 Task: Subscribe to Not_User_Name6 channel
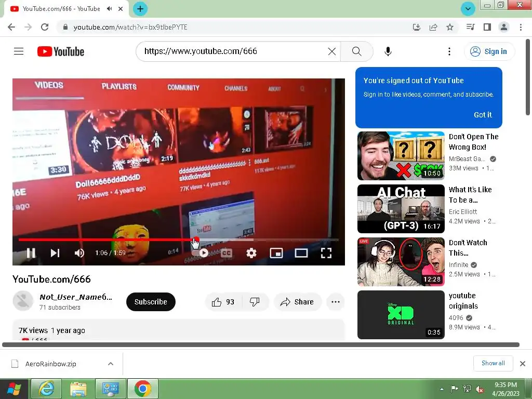[151, 302]
